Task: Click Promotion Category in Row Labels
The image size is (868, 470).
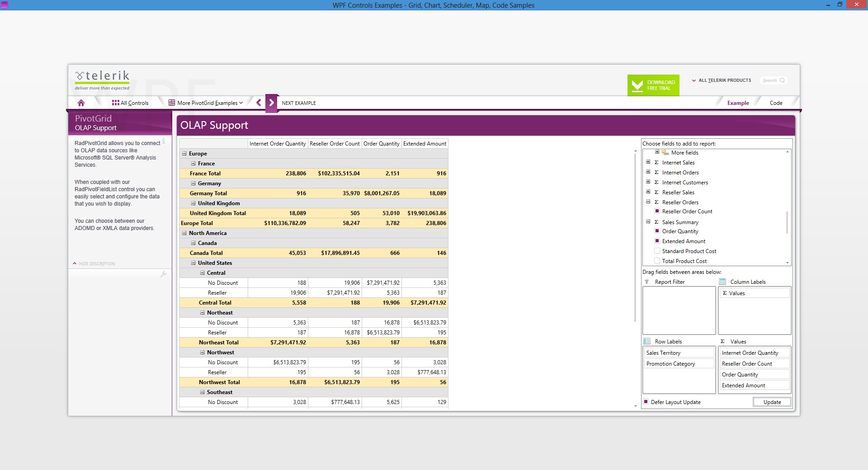Action: coord(679,364)
